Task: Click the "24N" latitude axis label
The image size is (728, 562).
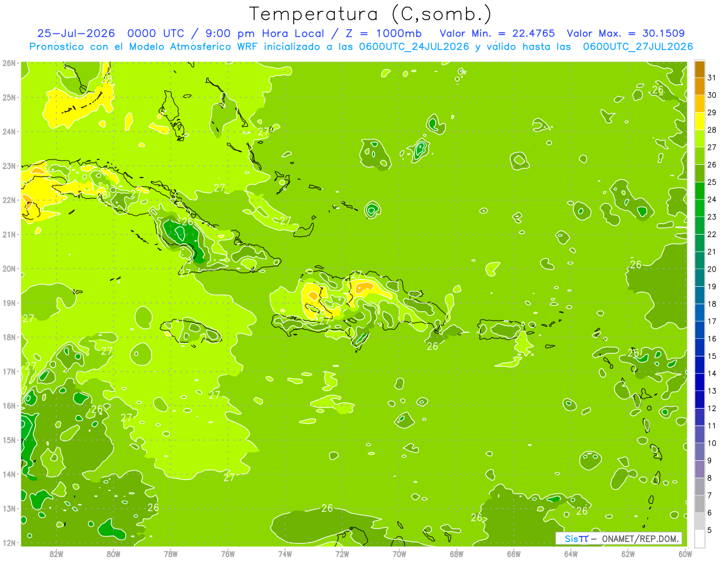Action: [9, 132]
